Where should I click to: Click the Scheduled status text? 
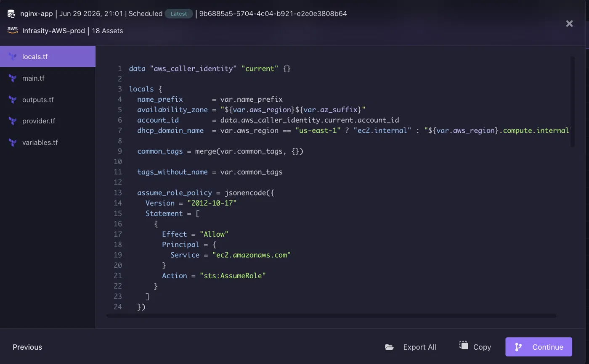pyautogui.click(x=146, y=14)
